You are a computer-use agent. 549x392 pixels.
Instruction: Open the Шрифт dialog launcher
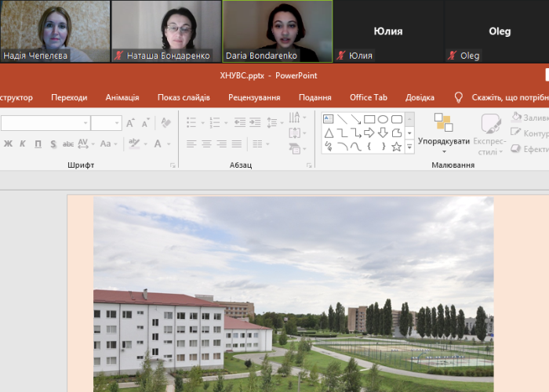173,165
